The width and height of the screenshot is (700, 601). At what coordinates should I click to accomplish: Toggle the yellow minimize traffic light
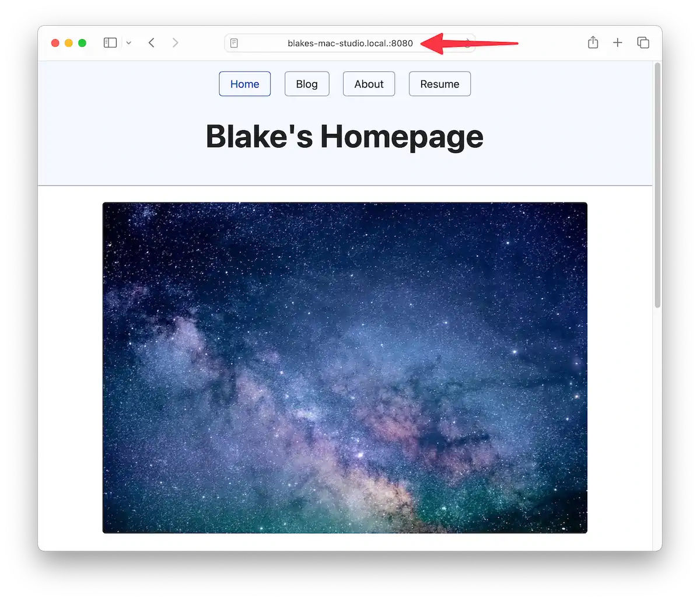pos(68,43)
